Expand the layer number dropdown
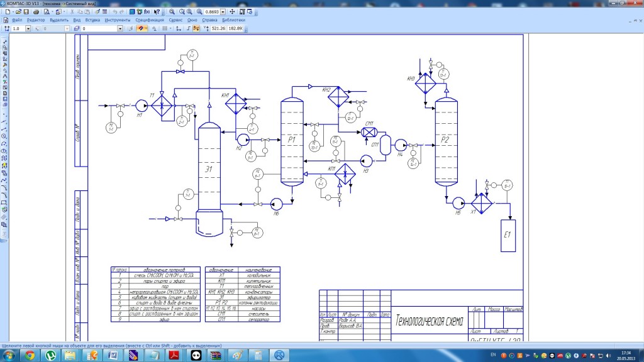 click(x=120, y=28)
